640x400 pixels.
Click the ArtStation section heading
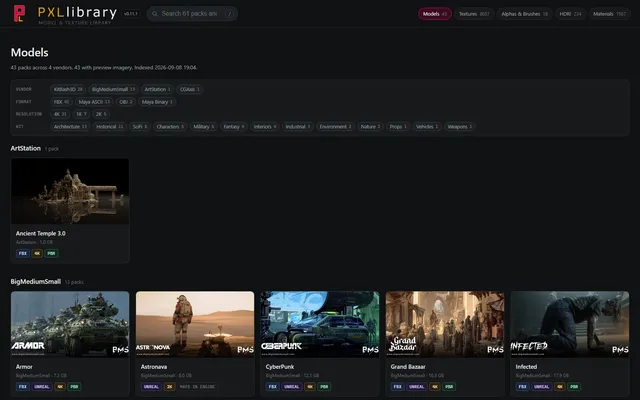pyautogui.click(x=25, y=149)
